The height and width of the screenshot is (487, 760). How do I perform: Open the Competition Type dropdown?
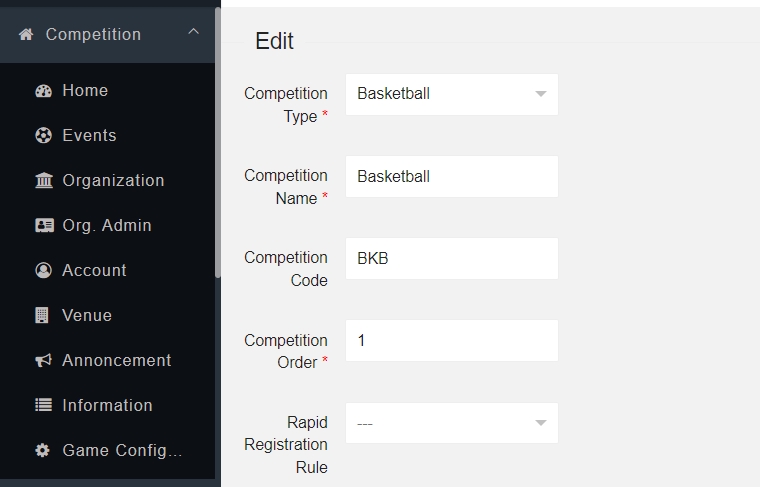451,94
